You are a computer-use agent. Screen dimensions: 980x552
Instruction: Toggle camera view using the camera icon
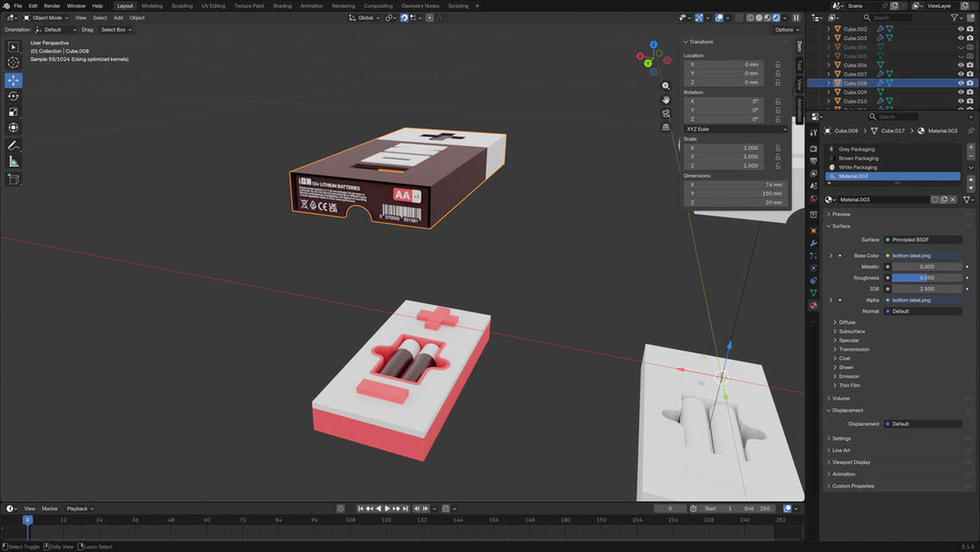[666, 113]
